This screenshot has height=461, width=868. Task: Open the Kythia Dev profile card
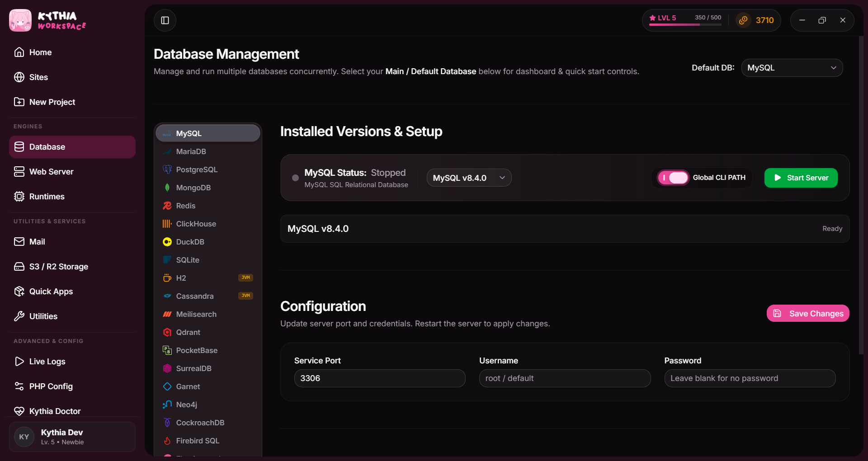[72, 437]
